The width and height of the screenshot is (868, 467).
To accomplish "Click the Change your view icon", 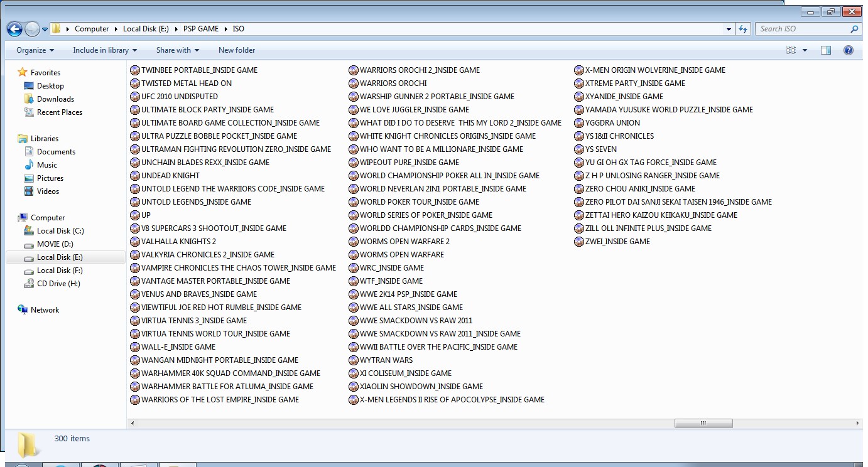I will point(791,50).
